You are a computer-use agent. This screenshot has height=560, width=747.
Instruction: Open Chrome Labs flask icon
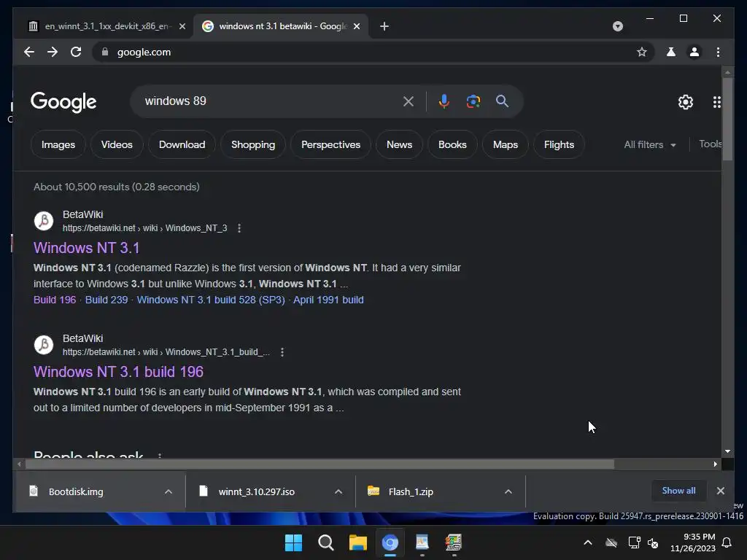671,52
